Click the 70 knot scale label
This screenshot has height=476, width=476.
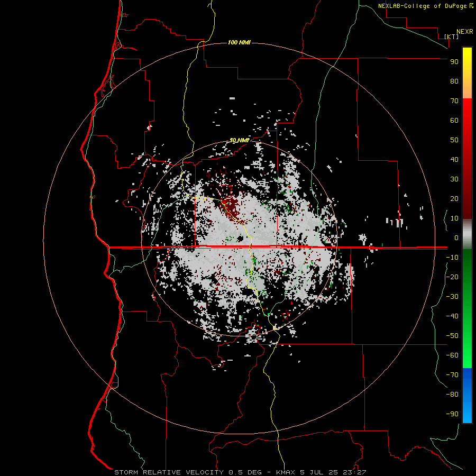coord(454,101)
